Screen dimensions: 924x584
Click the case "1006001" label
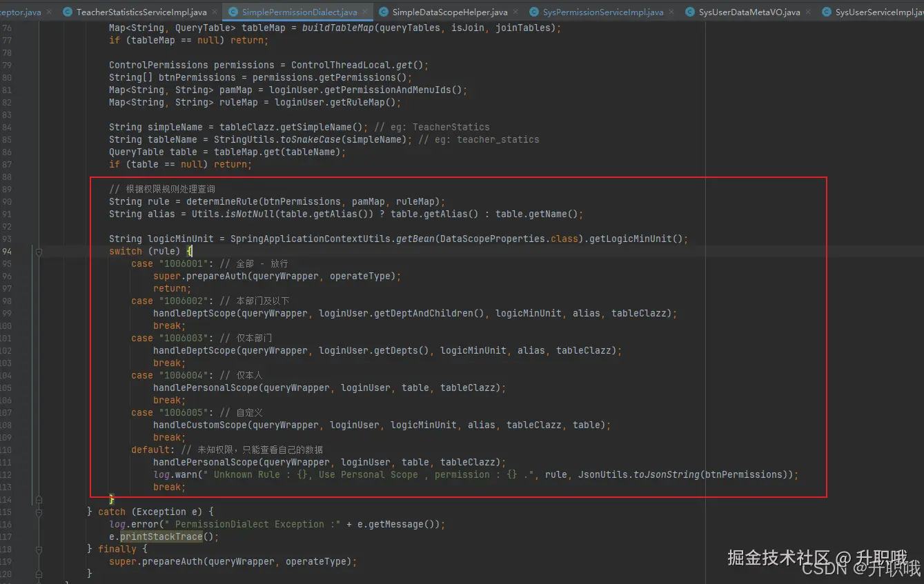point(170,264)
